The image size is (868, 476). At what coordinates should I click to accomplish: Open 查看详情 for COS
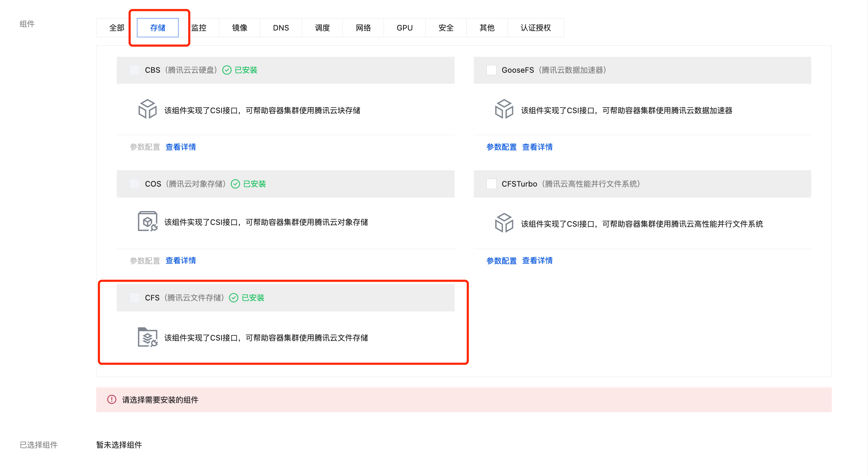[x=181, y=260]
